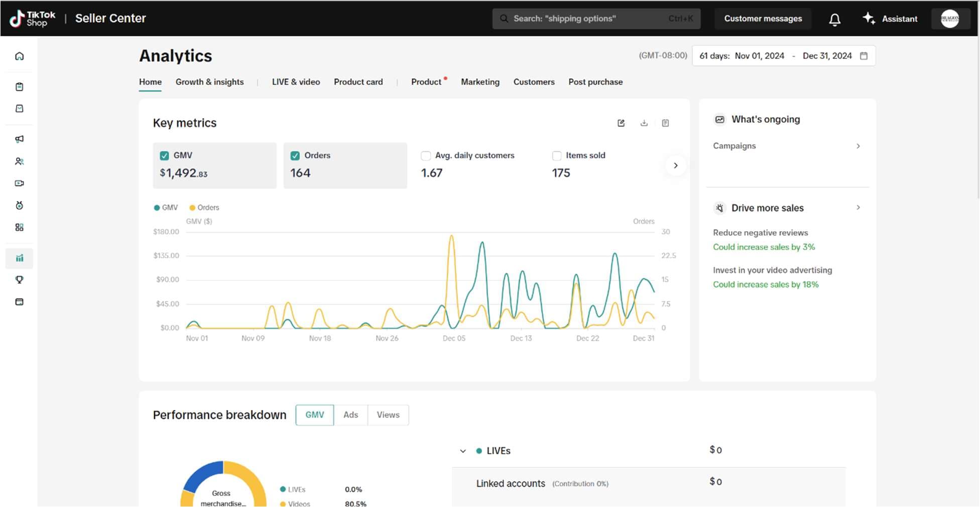The width and height of the screenshot is (980, 507).
Task: Click the Videos legend dot beside donut
Action: pyautogui.click(x=283, y=503)
